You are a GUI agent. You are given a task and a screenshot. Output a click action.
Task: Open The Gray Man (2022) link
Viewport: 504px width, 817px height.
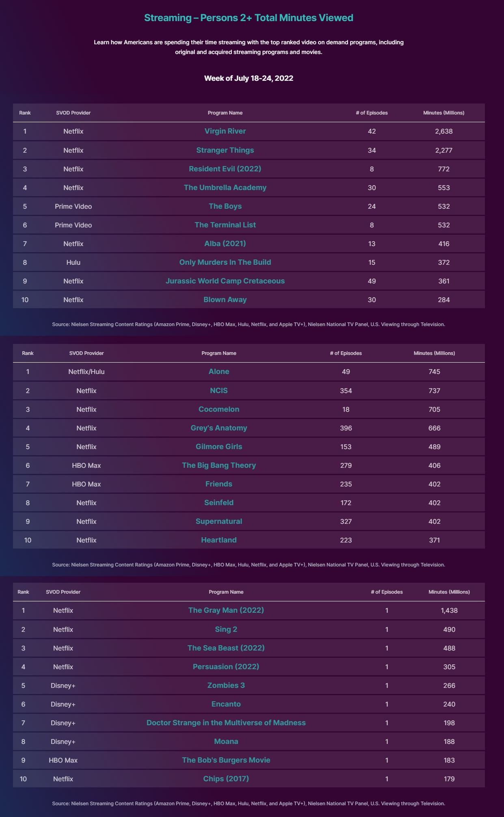[226, 610]
